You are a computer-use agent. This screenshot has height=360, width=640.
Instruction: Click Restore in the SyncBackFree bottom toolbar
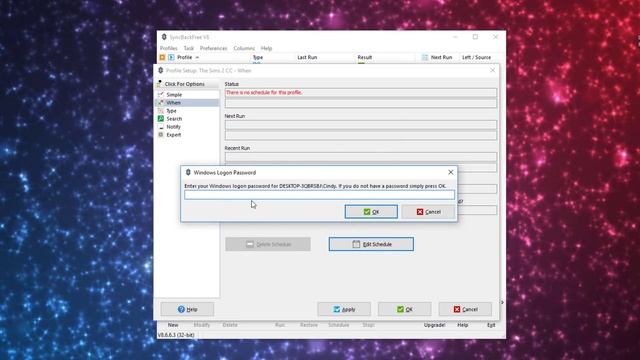coord(309,325)
